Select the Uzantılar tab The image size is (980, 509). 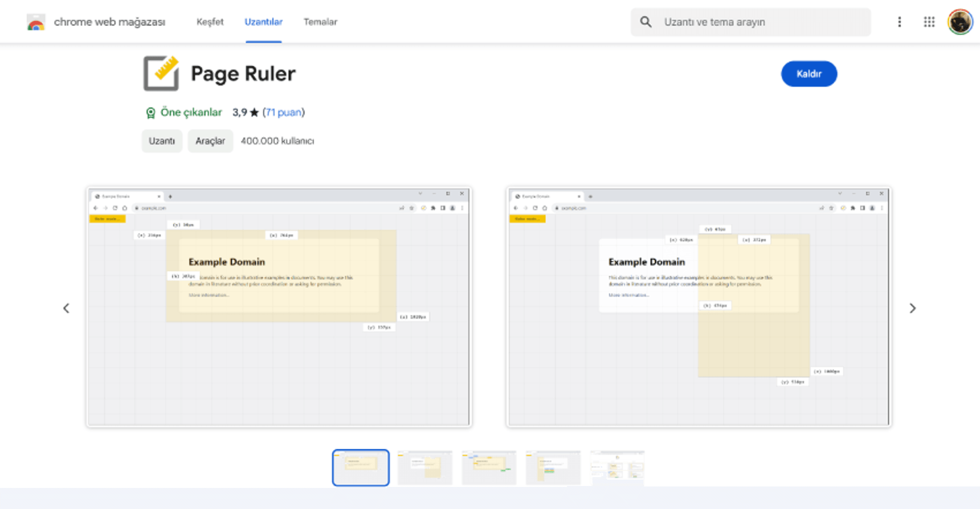pos(263,22)
